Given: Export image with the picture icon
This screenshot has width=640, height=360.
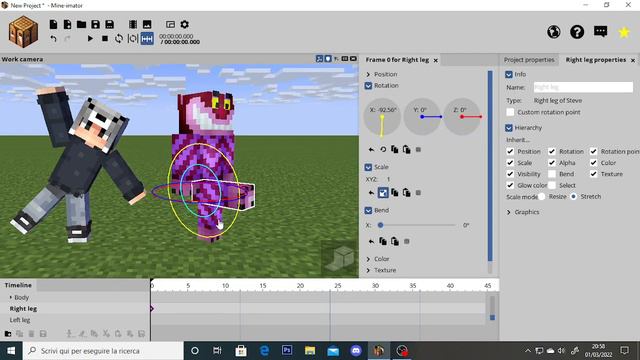Looking at the screenshot, I should click(147, 24).
